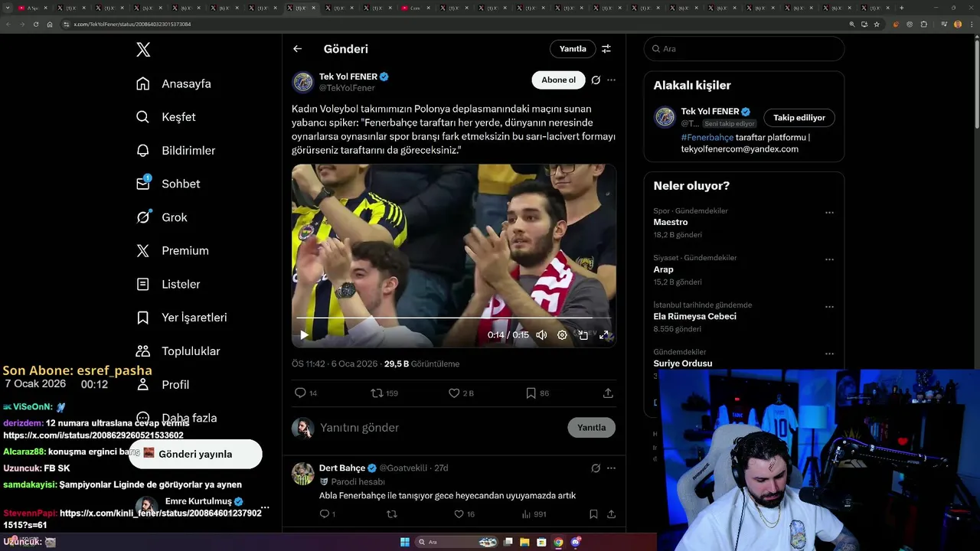Enter fullscreen on the video

click(x=604, y=335)
